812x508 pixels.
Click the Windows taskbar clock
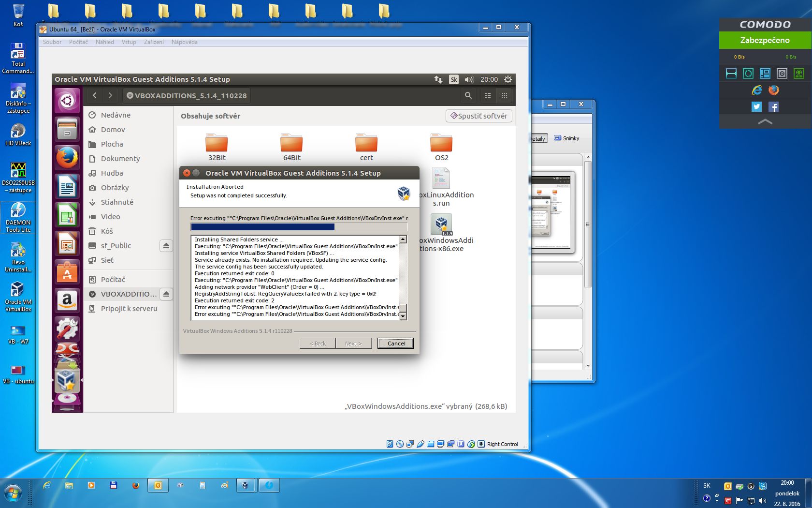(x=787, y=493)
